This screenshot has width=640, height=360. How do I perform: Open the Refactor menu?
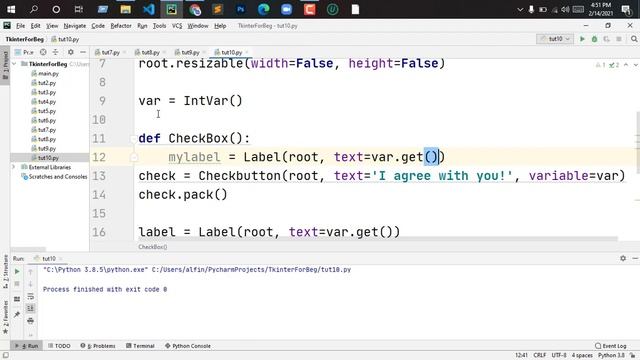[121, 26]
